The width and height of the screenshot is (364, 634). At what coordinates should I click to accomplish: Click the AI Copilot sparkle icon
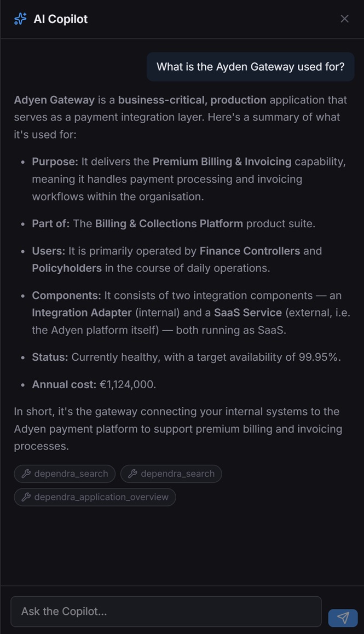click(x=20, y=19)
